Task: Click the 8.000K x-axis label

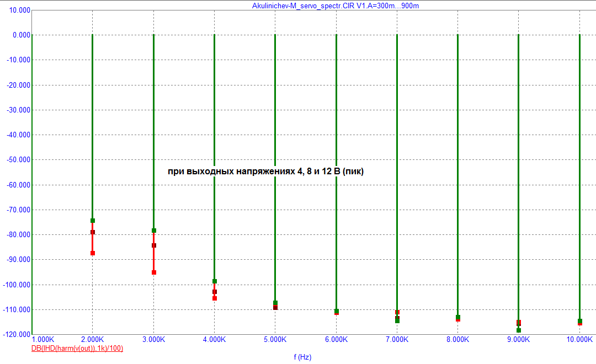Action: (x=458, y=339)
